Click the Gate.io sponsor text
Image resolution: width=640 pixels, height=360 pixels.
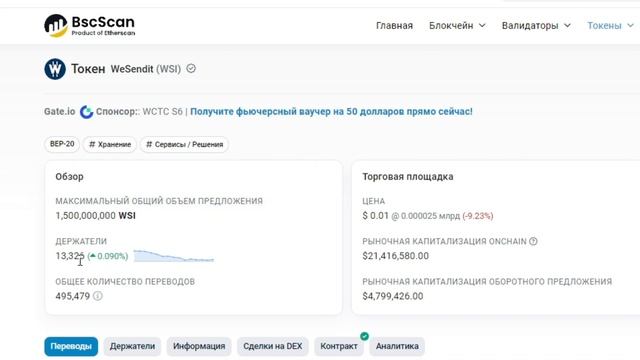tap(60, 111)
